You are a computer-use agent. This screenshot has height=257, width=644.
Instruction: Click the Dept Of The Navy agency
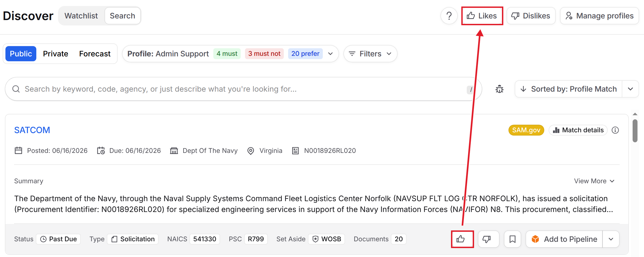[210, 151]
